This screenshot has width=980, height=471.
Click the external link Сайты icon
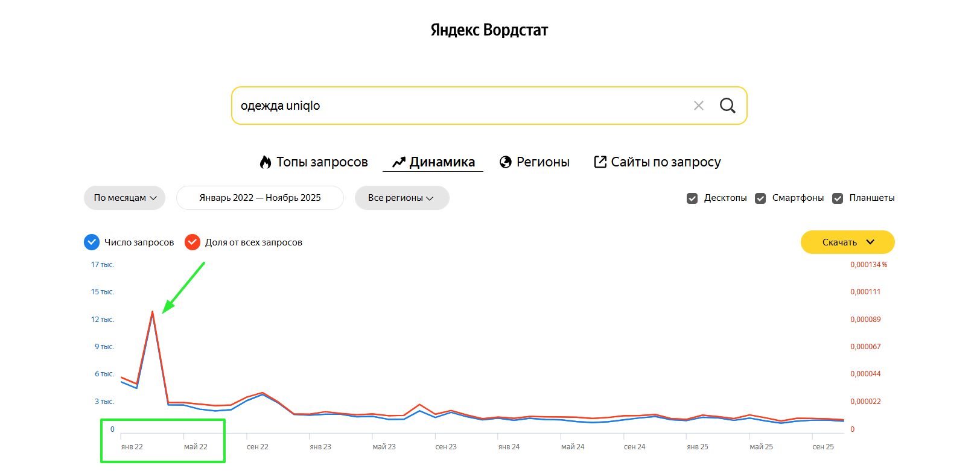click(600, 162)
